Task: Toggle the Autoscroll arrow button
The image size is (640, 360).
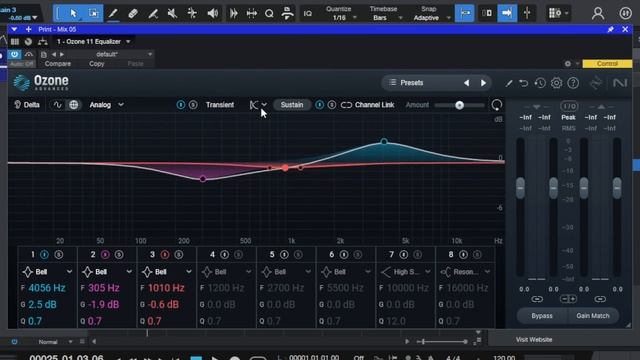Action: point(507,13)
